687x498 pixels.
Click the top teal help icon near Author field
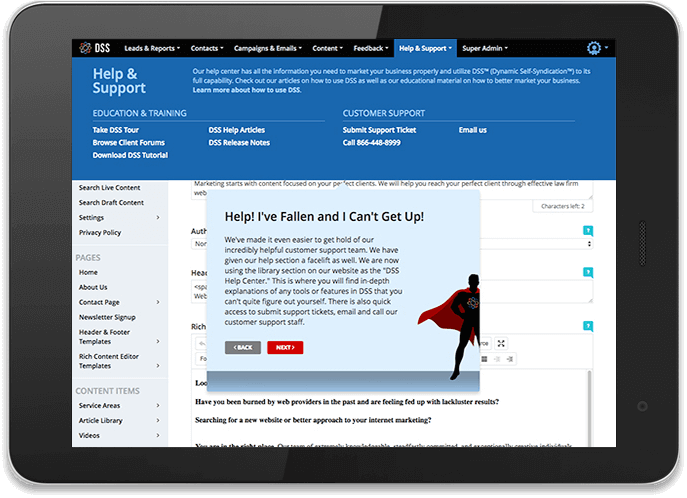coord(588,230)
